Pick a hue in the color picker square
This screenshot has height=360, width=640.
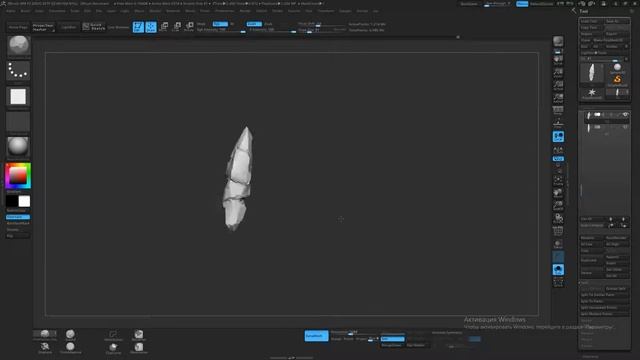(18, 176)
